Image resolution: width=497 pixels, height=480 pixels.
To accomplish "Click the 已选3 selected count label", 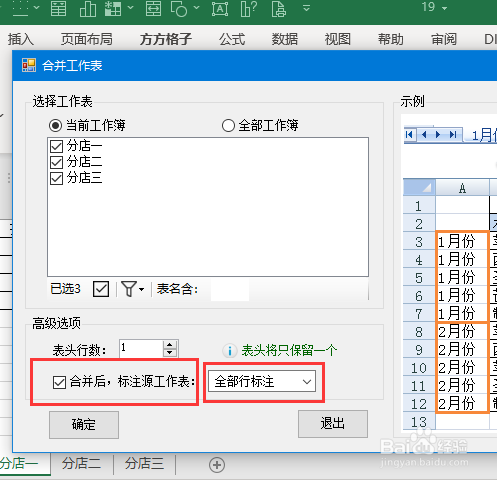I will click(x=65, y=289).
